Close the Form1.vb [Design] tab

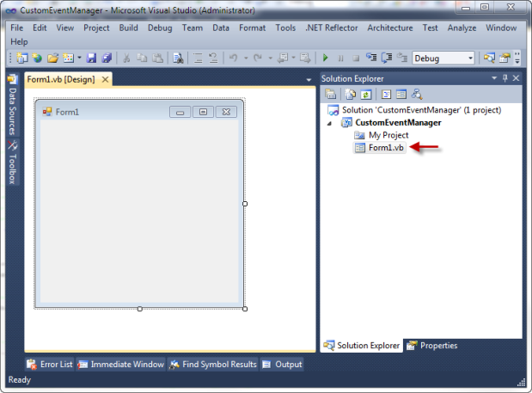tap(105, 79)
